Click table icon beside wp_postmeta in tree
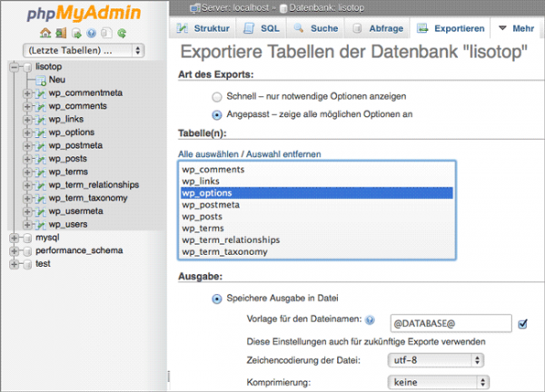545x392 pixels. 41,146
